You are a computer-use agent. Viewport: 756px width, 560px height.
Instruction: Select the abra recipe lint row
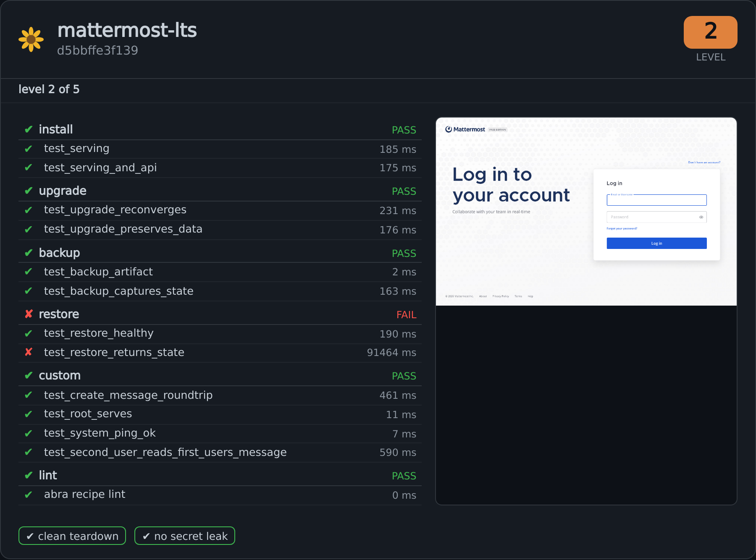point(220,495)
